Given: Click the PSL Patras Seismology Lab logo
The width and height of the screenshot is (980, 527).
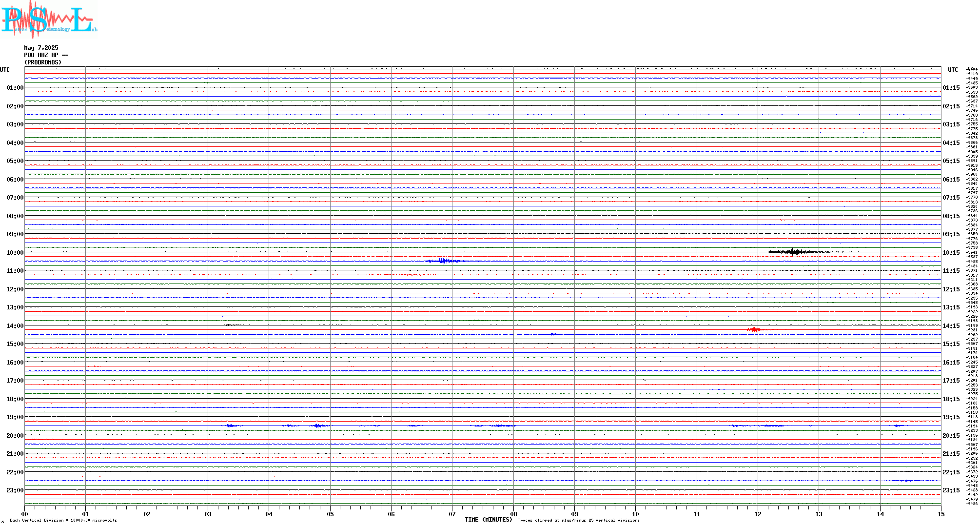Looking at the screenshot, I should point(49,19).
